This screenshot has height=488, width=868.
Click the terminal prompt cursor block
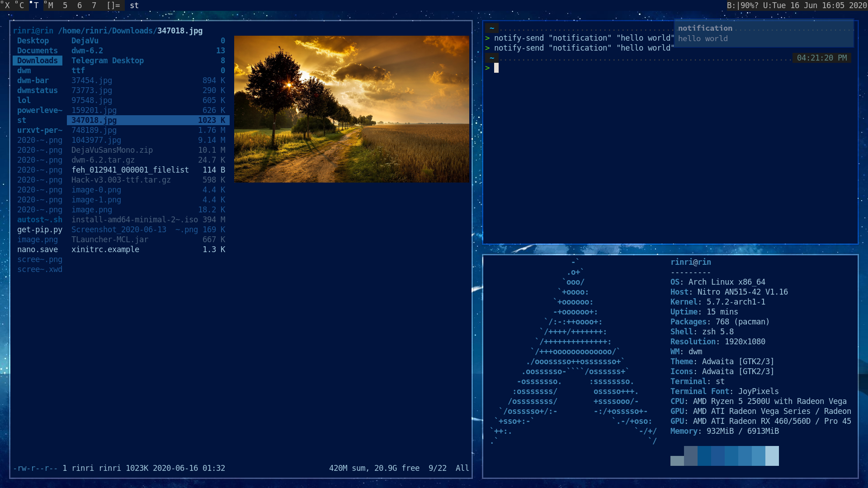click(x=496, y=68)
